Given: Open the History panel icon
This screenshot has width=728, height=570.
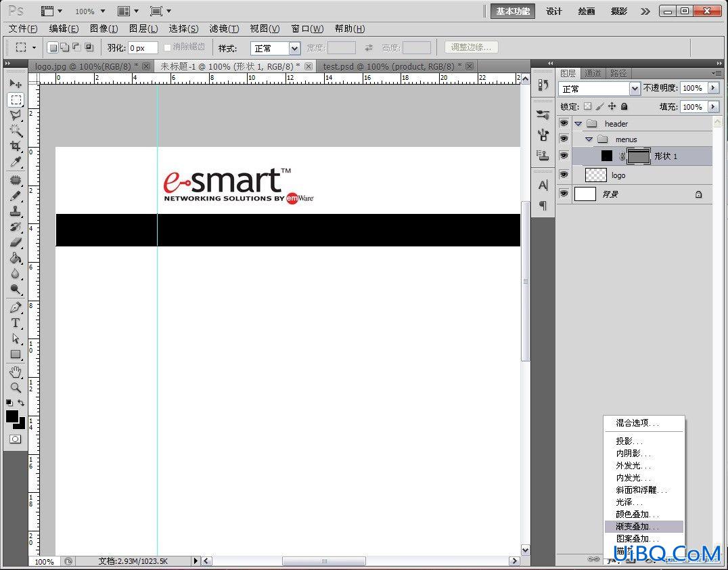Looking at the screenshot, I should pyautogui.click(x=543, y=85).
